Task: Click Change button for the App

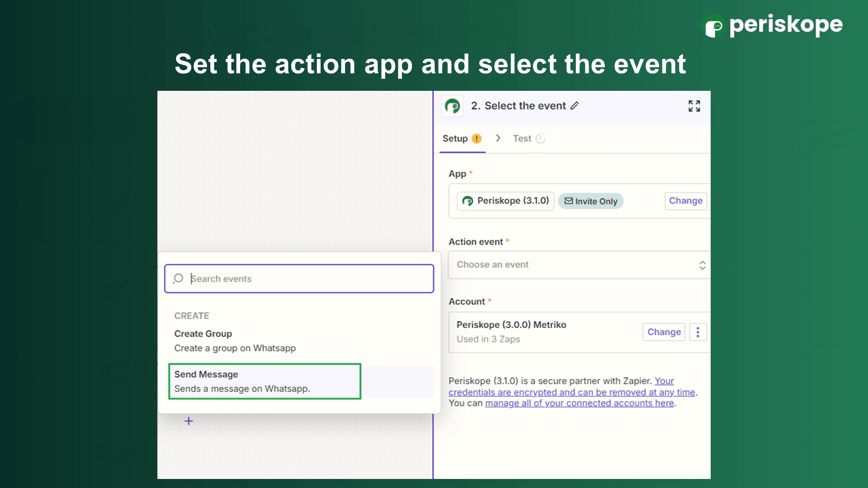Action: point(685,201)
